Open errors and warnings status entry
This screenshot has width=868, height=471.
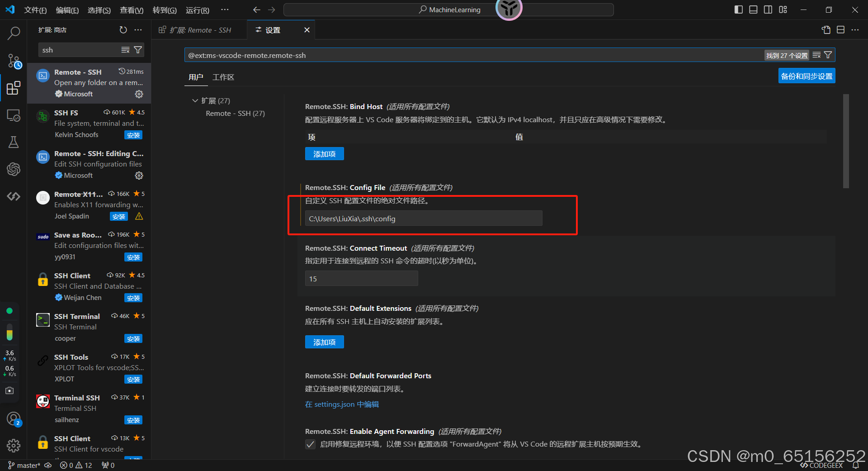(76, 465)
